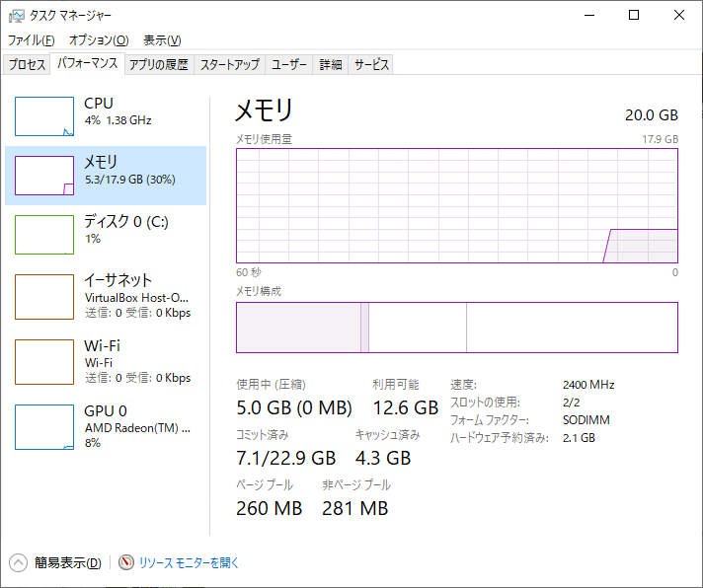Select the GPU 0 graph thumbnail
This screenshot has width=703, height=588.
click(x=44, y=427)
